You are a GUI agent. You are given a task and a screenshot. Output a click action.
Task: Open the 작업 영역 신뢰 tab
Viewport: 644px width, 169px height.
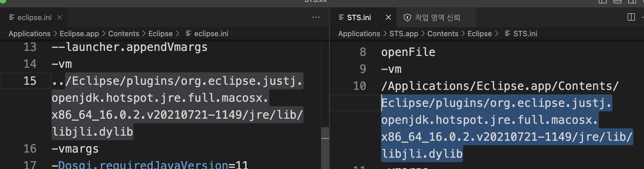click(436, 18)
